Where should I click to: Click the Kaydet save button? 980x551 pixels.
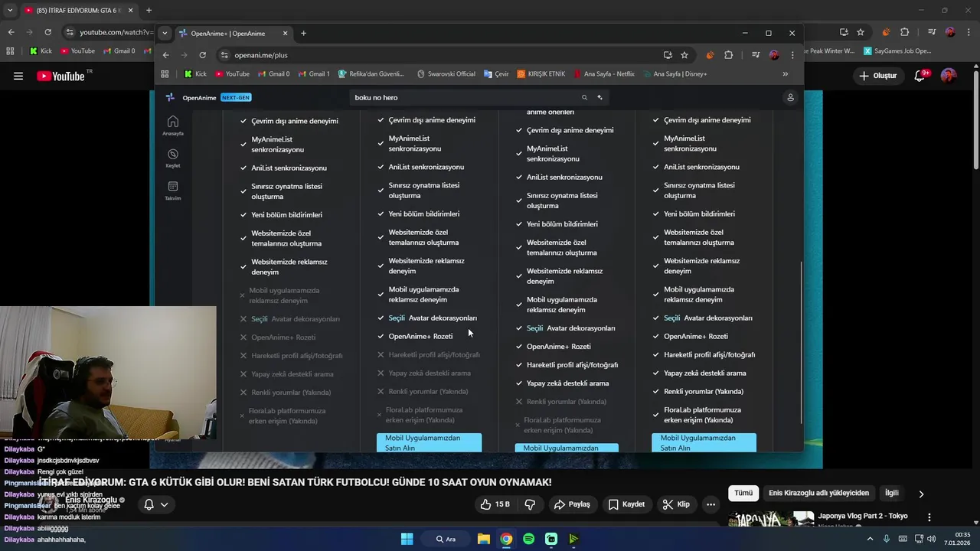[x=626, y=504]
